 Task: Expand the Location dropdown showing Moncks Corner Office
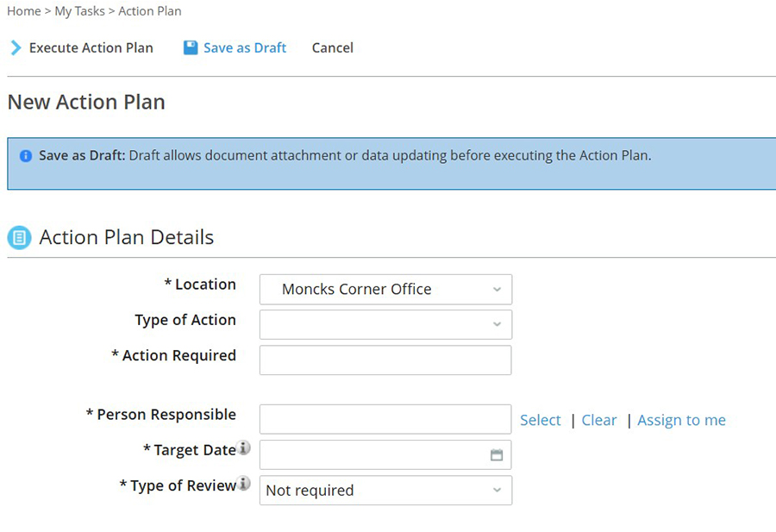coord(385,289)
